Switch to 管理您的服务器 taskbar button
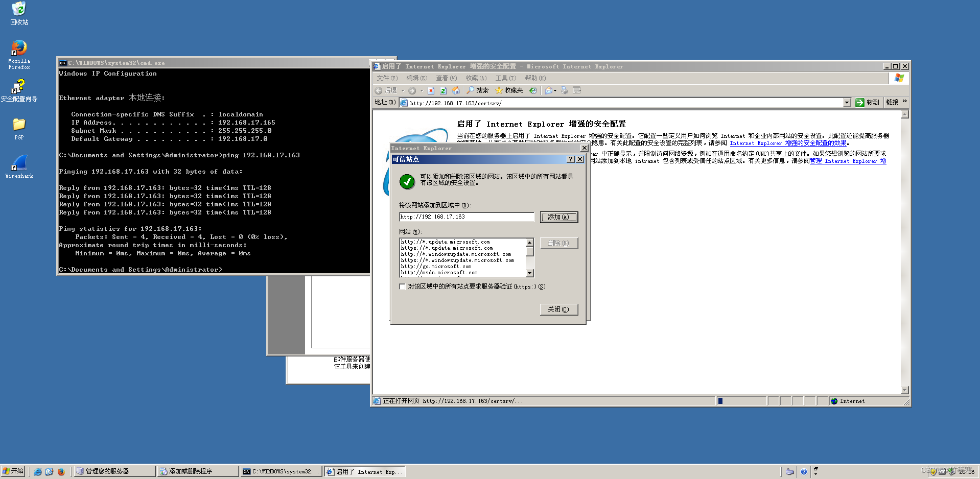The image size is (980, 479). [114, 471]
